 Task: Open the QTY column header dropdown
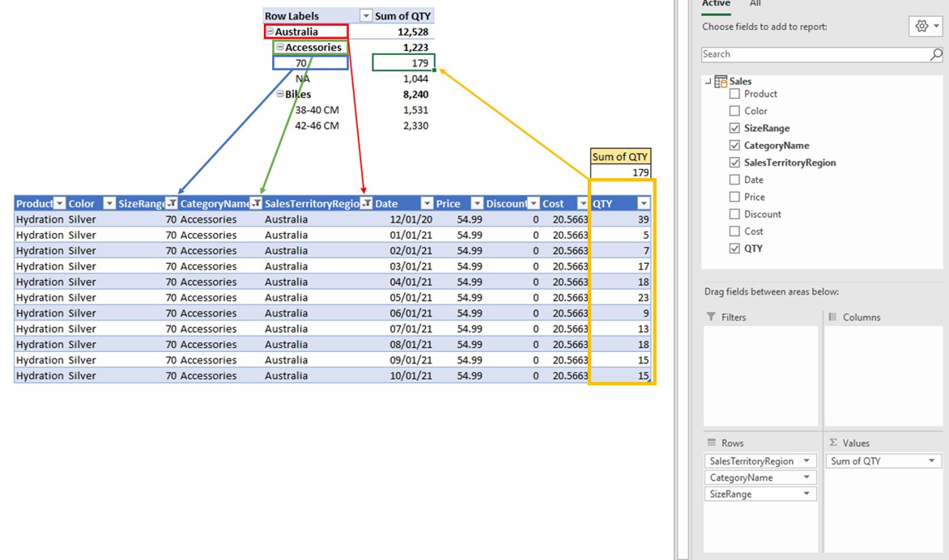coord(644,203)
